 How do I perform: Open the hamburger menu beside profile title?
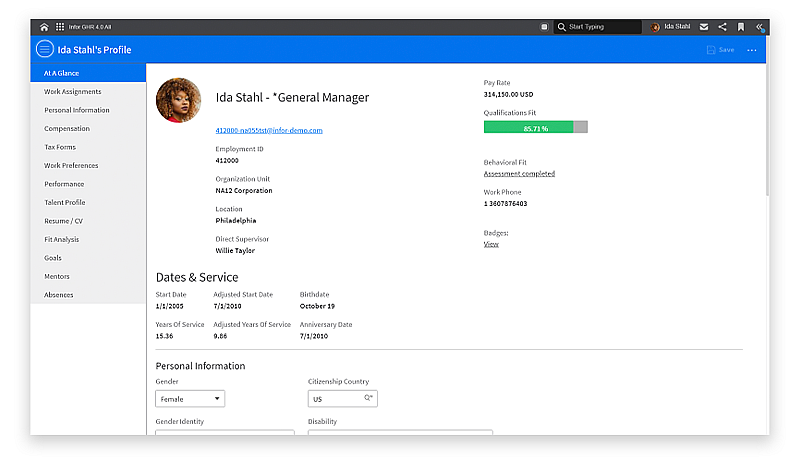45,50
